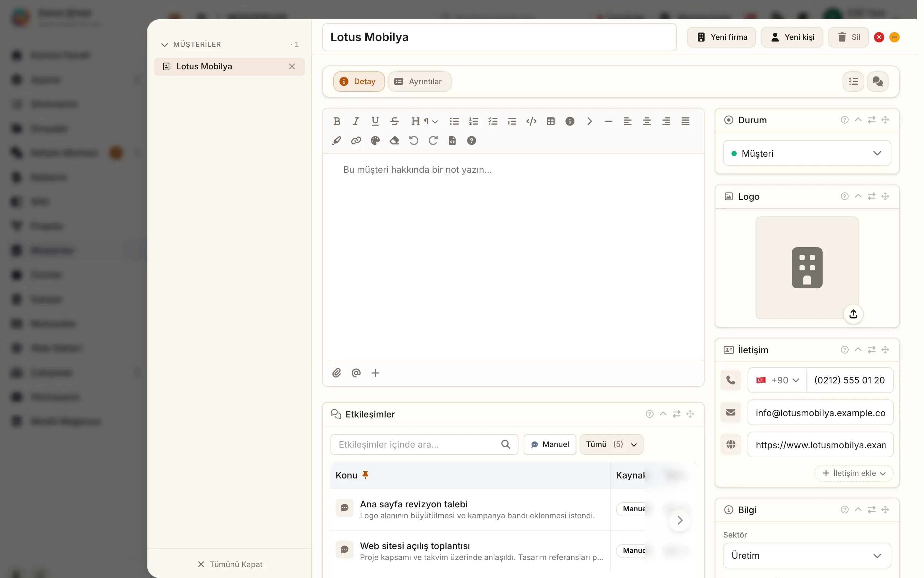This screenshot has width=924, height=578.
Task: Attach a file with the paperclip icon
Action: [336, 373]
